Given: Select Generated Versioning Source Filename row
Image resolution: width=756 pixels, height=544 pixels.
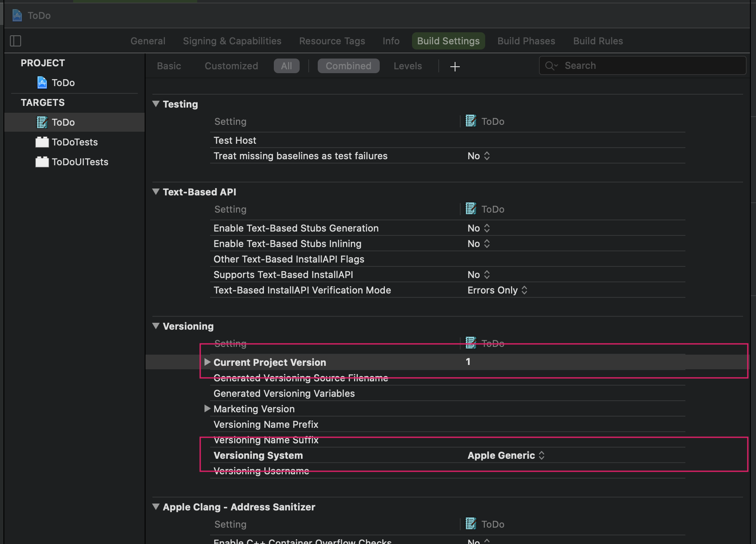Looking at the screenshot, I should pos(448,378).
